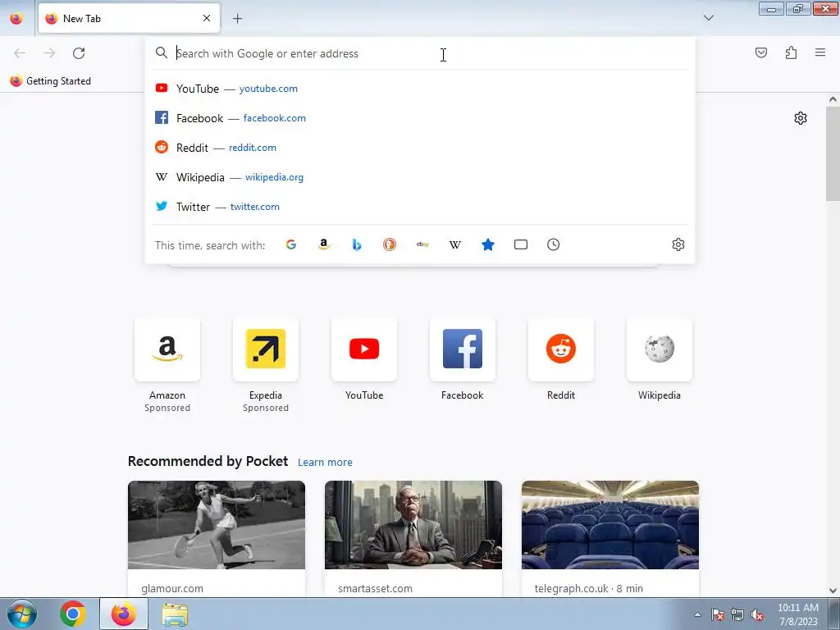Screen dimensions: 840x630
Task: Search this time with DuckDuckGo
Action: (x=390, y=244)
